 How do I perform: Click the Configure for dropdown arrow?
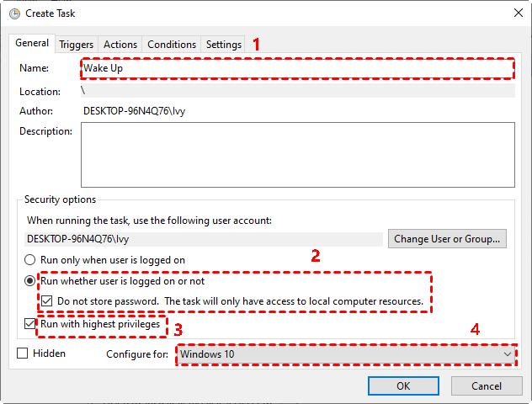(x=507, y=355)
